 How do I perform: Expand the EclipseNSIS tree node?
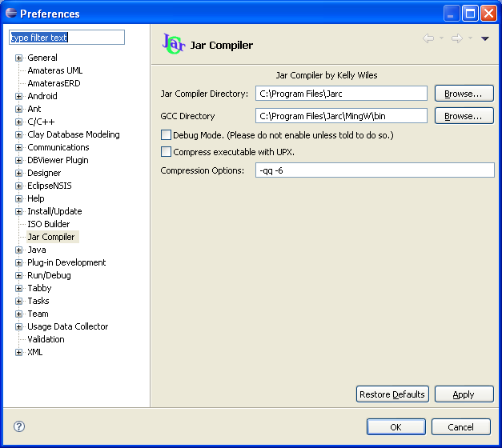18,186
